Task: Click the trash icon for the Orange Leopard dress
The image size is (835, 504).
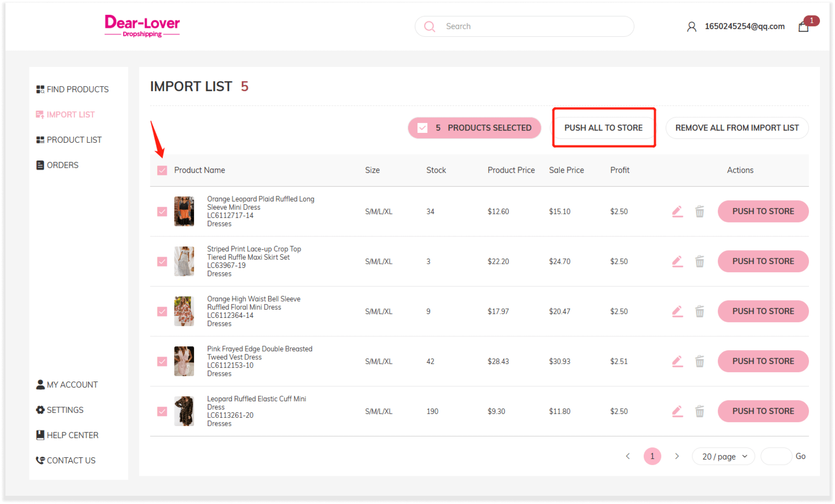Action: coord(700,211)
